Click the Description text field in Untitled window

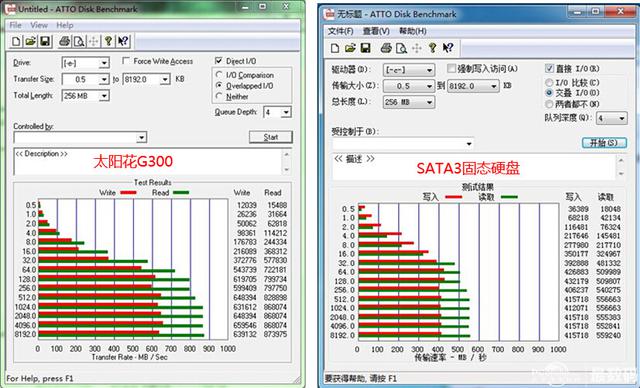(x=148, y=162)
